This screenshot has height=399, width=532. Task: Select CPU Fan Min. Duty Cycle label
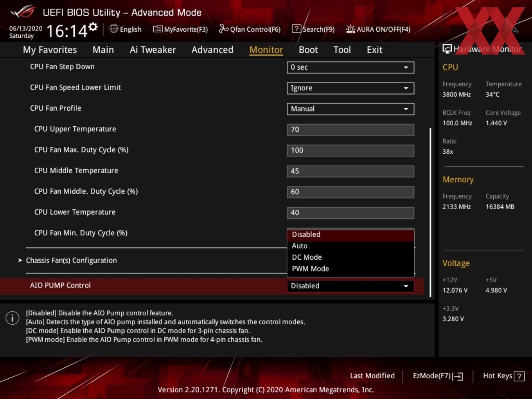click(81, 233)
